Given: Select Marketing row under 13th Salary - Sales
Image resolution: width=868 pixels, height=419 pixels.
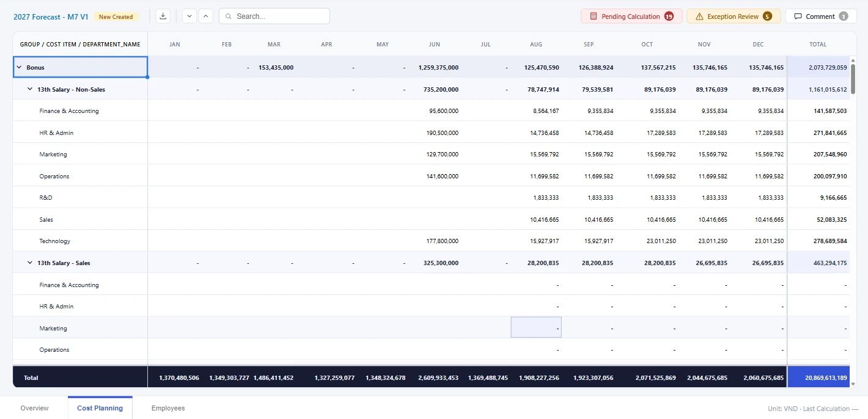Looking at the screenshot, I should click(53, 328).
